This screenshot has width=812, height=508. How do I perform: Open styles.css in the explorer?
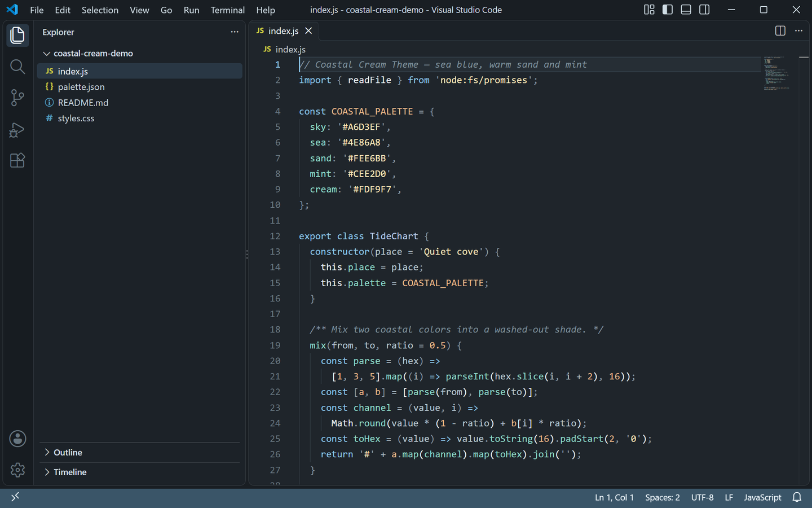140,118
